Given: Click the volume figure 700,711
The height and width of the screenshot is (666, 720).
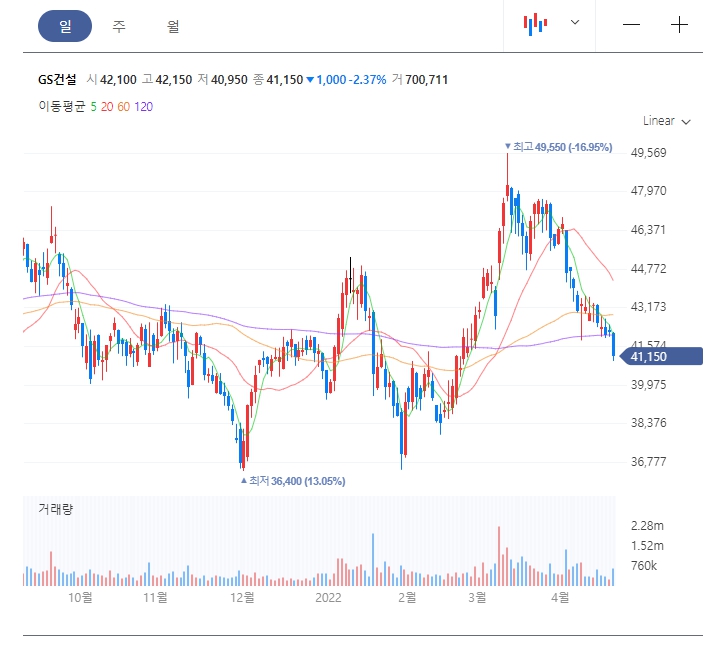Looking at the screenshot, I should (x=427, y=80).
